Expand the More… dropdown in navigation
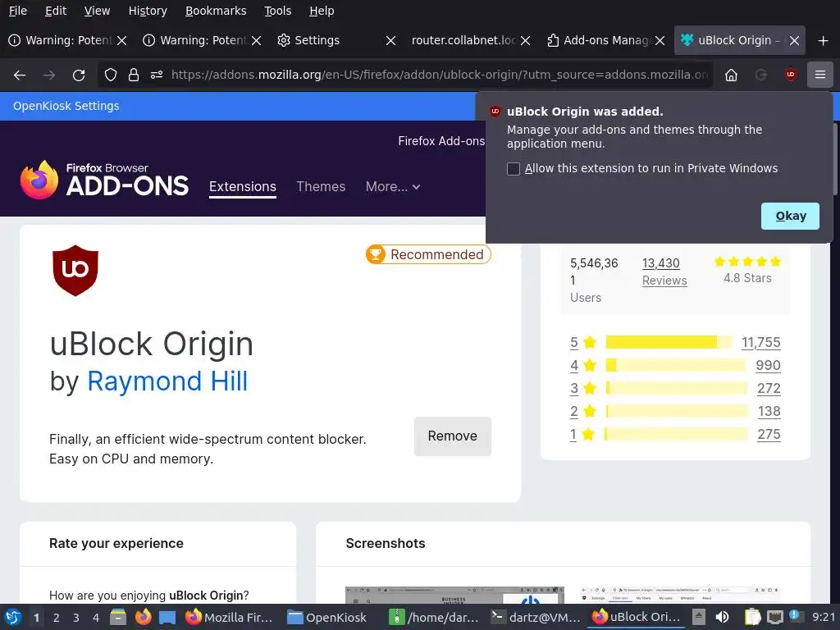Screen dimensions: 840x630 (x=393, y=186)
